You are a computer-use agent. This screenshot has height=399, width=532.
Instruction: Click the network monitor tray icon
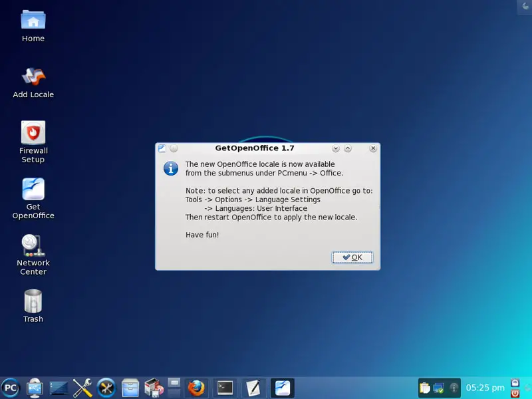click(x=439, y=388)
